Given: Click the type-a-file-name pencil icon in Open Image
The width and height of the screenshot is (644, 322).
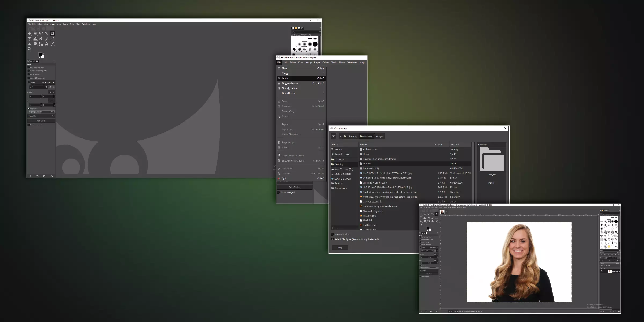Looking at the screenshot, I should [x=334, y=136].
